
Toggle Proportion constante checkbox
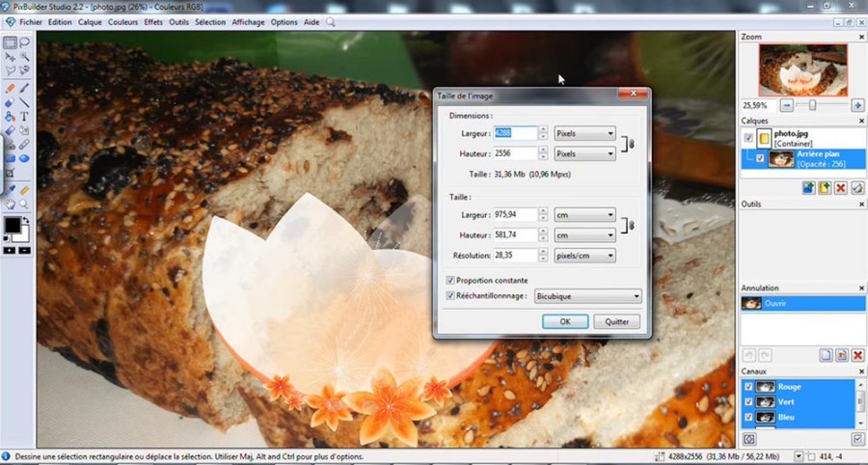[x=450, y=281]
